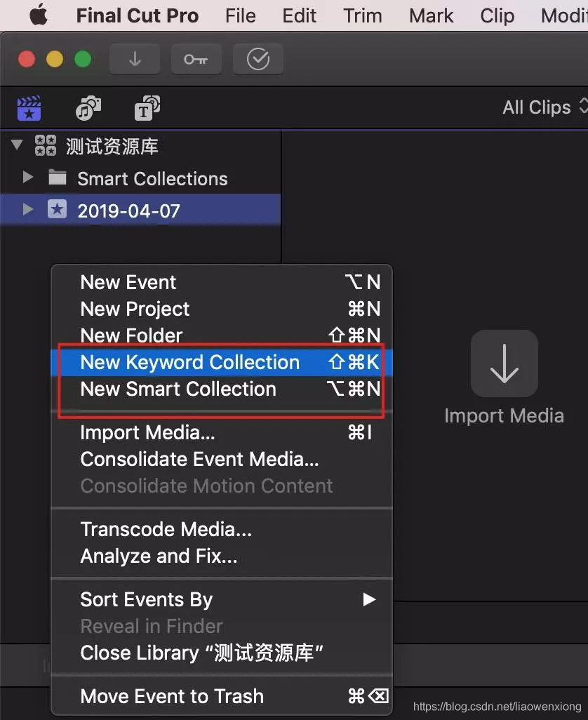The height and width of the screenshot is (720, 588).
Task: Click the import media arrow toolbar button
Action: point(135,59)
